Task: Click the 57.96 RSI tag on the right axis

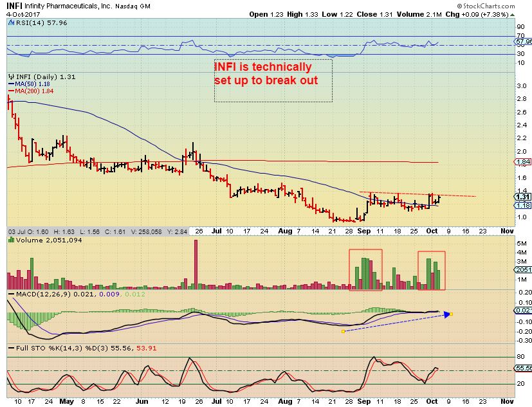Action: (523, 42)
